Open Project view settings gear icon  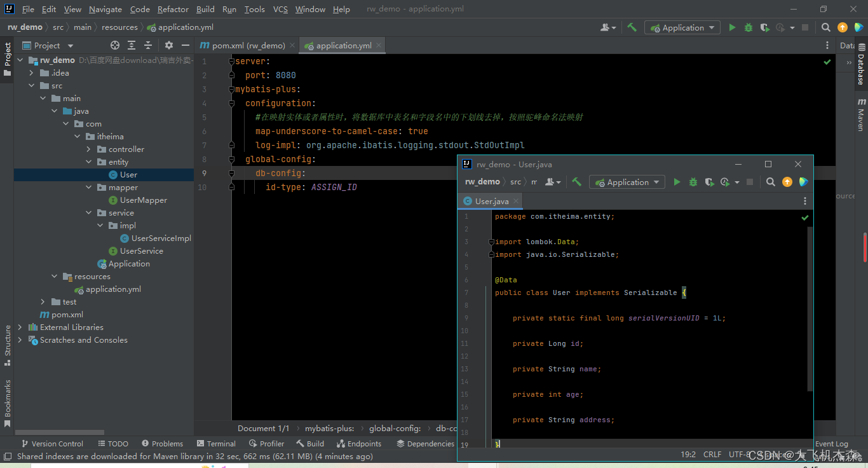click(x=168, y=45)
